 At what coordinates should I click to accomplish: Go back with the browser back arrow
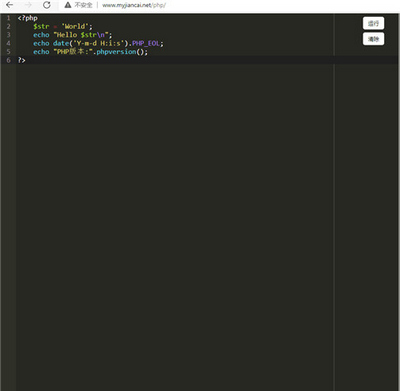[x=9, y=5]
